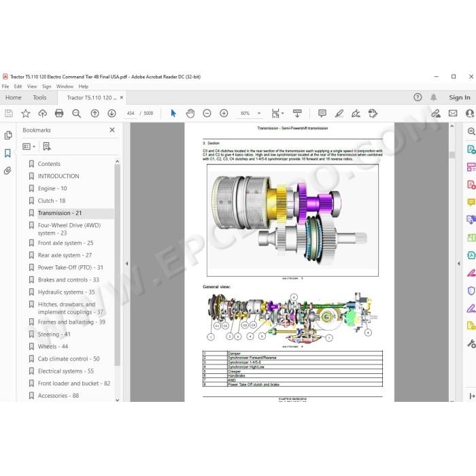The image size is (476, 476).
Task: Open the Edit menu
Action: pos(18,86)
